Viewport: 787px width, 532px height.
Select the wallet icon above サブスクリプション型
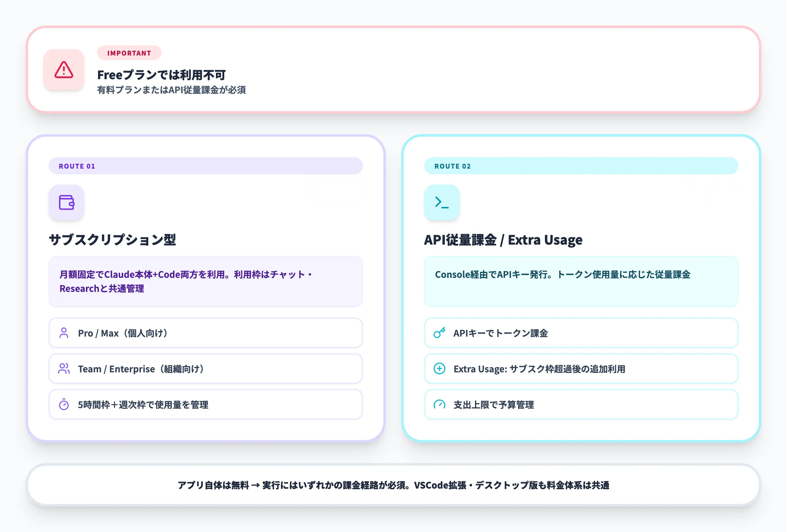pyautogui.click(x=66, y=203)
